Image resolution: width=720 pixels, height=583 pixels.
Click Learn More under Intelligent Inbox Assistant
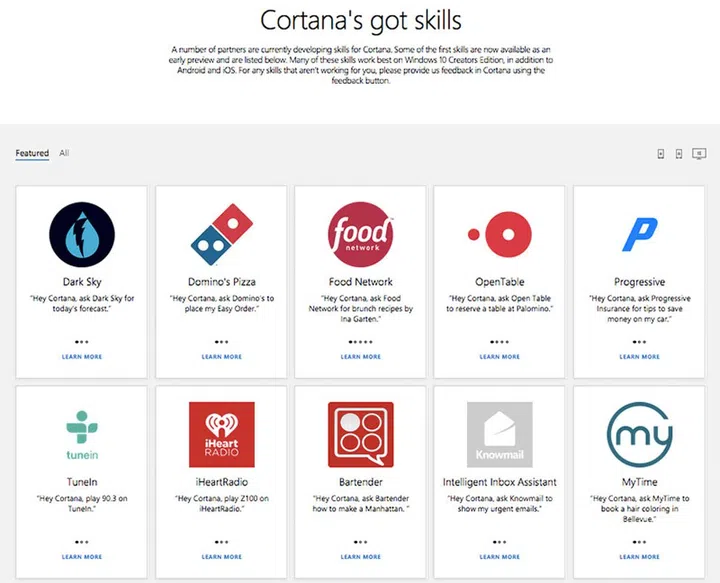point(499,556)
